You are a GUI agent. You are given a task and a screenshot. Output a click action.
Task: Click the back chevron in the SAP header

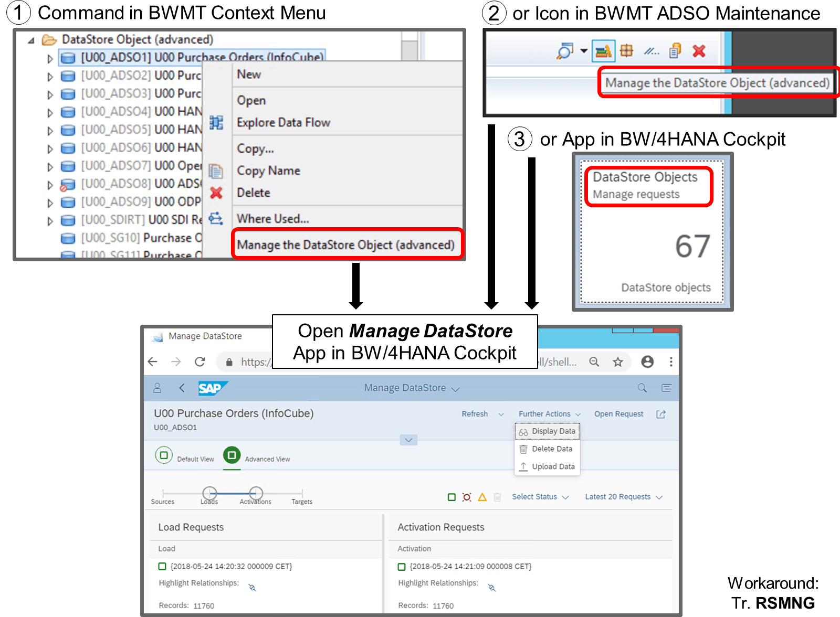[182, 388]
